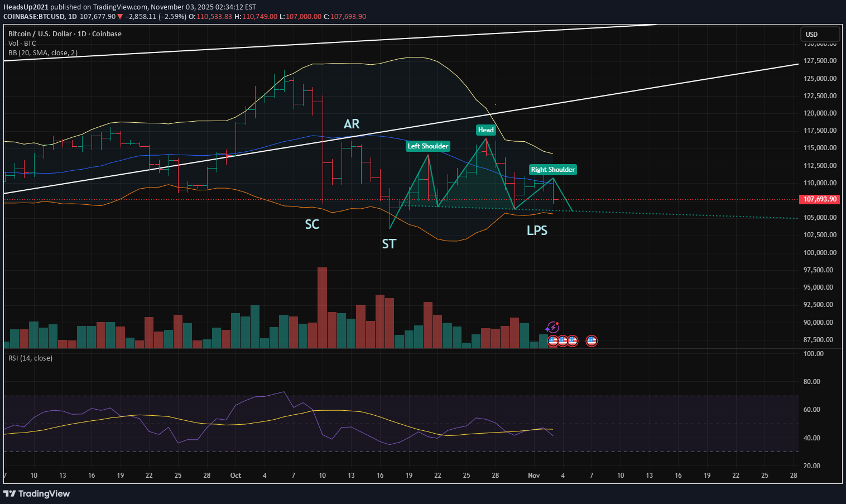This screenshot has height=504, width=846.
Task: Toggle the RSI (14, close) indicator
Action: click(31, 358)
